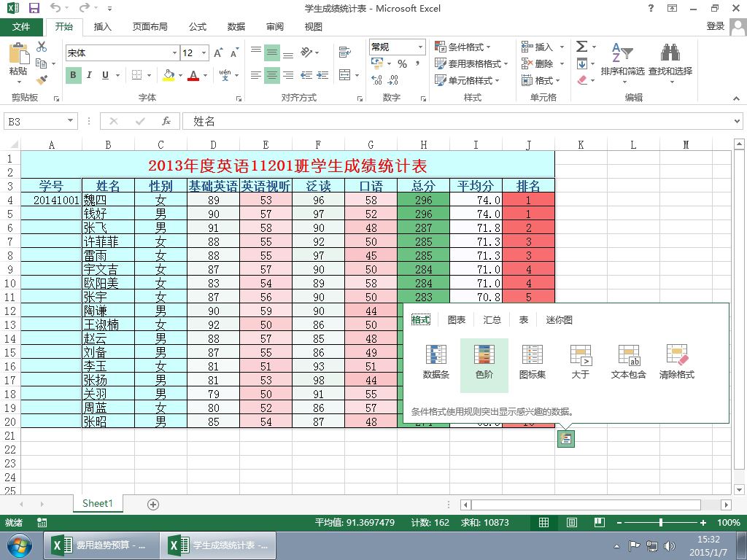Open Cell Styles dropdown

467,80
